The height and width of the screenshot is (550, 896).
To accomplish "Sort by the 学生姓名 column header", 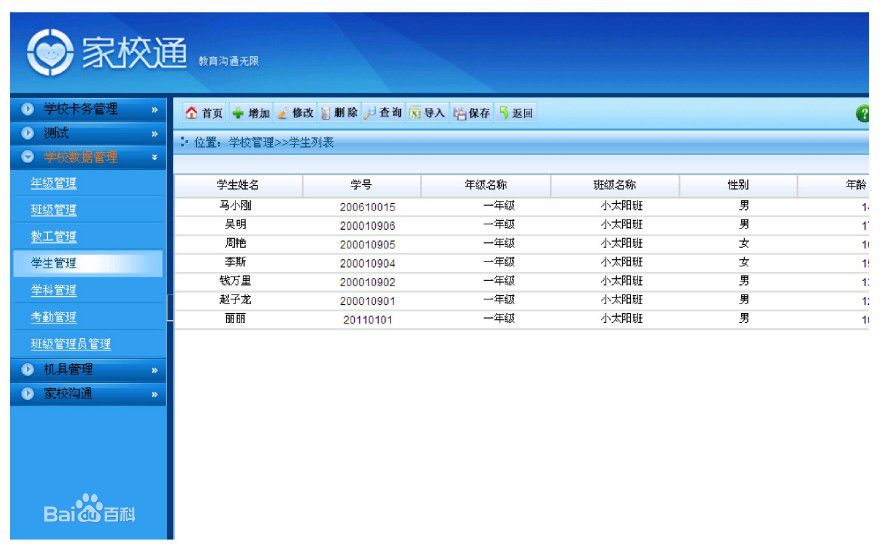I will [x=238, y=185].
